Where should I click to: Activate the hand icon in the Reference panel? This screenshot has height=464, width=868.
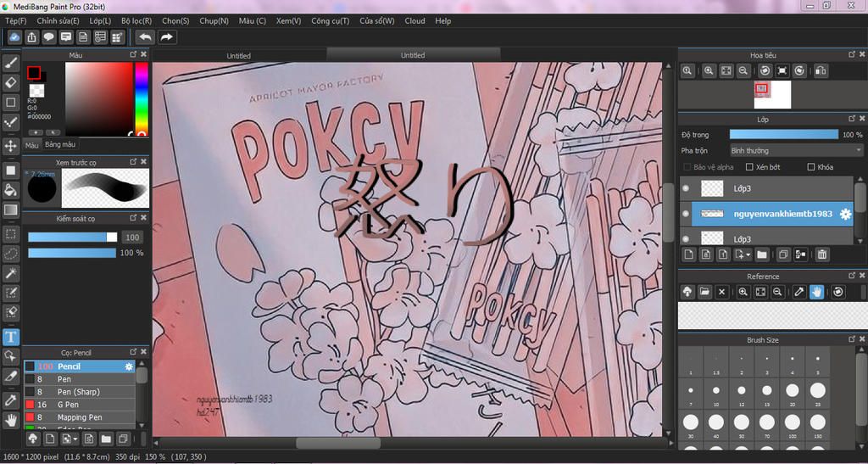[x=816, y=292]
